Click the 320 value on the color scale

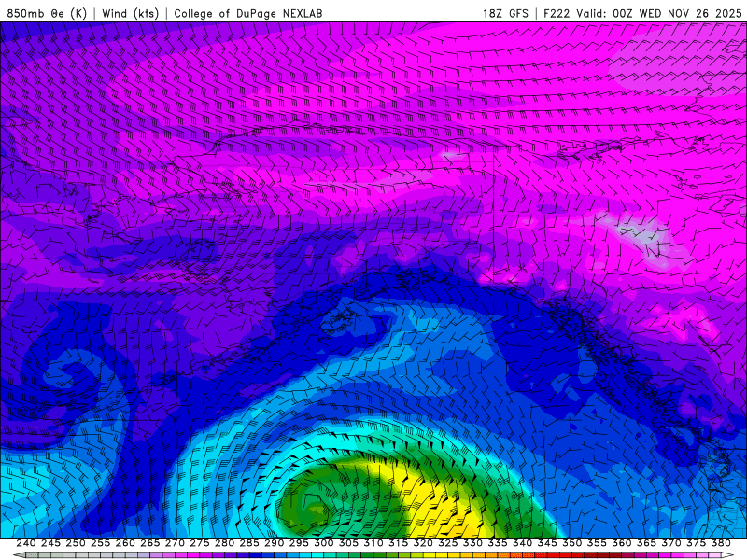[423, 543]
